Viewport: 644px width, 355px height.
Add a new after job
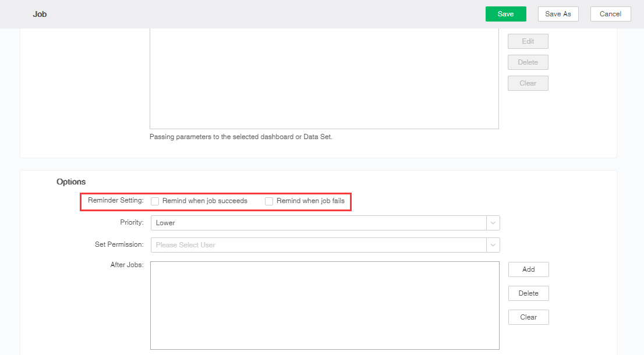click(x=528, y=269)
